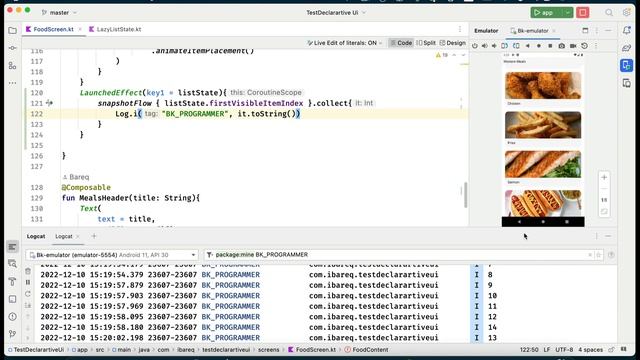Click the emulator Home circle button
This screenshot has height=360, width=640.
coord(539,46)
